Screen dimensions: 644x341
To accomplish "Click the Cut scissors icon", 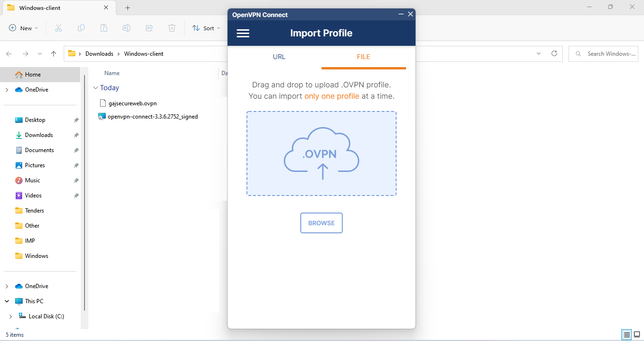I will click(x=59, y=28).
